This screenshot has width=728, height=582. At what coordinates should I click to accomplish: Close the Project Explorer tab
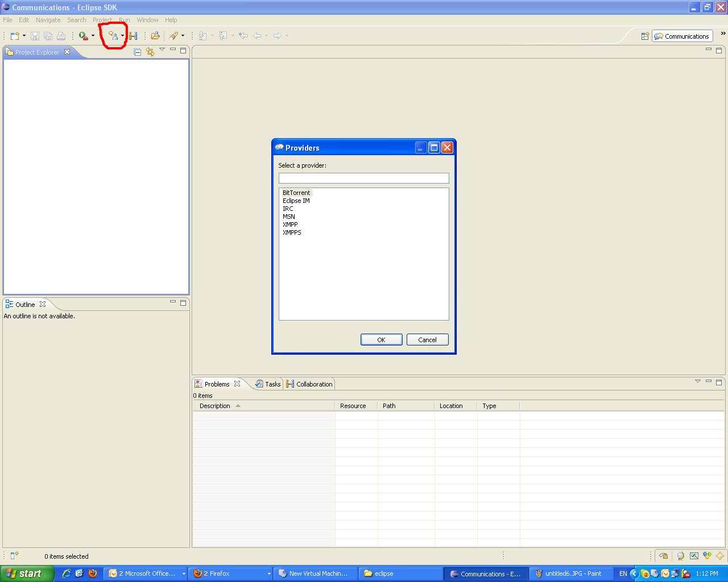[x=67, y=52]
